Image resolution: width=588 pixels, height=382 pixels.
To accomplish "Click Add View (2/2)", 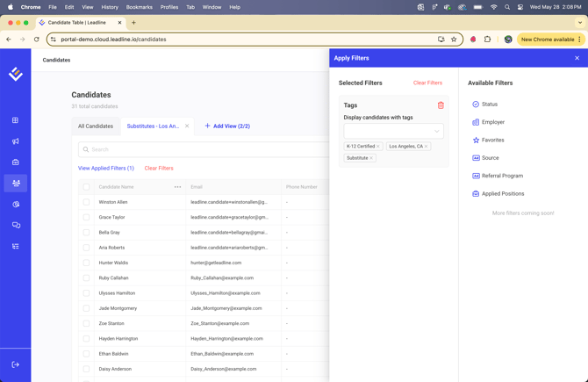I will 227,126.
